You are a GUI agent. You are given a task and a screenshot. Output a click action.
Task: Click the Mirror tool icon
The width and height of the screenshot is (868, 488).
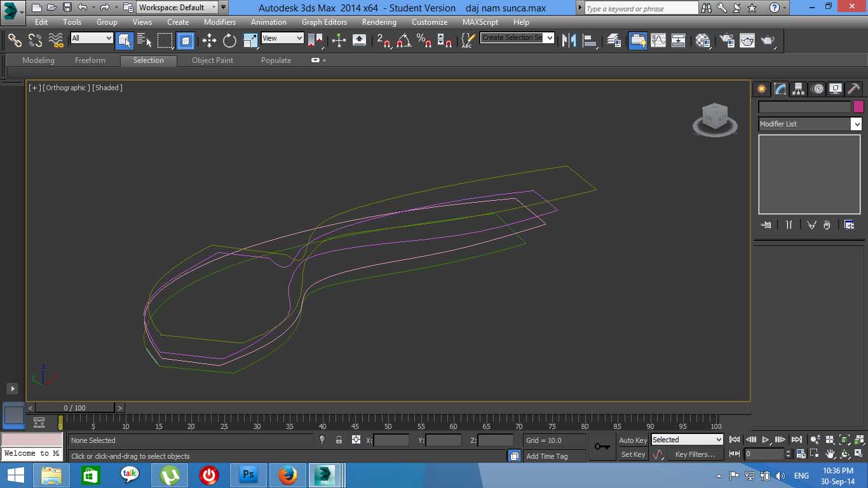pyautogui.click(x=569, y=41)
